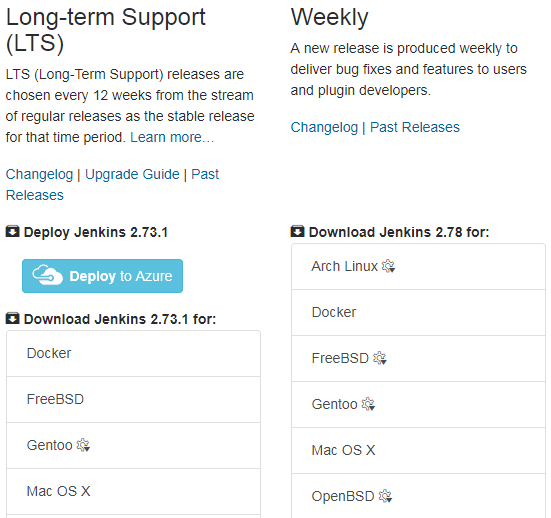Click the gear icon beside OpenBSD

click(385, 496)
